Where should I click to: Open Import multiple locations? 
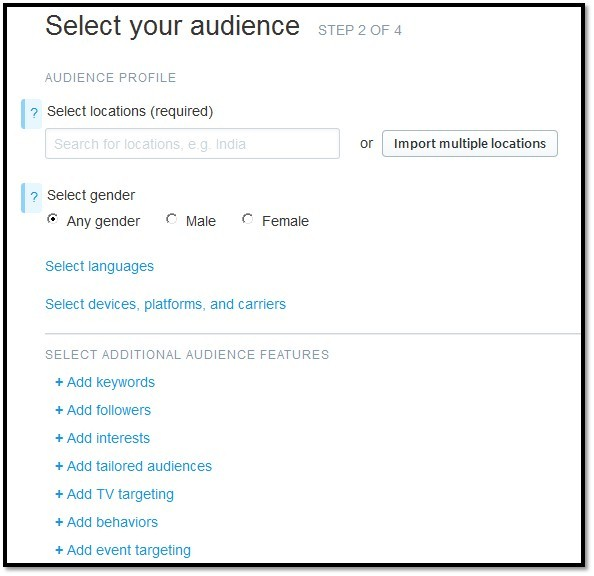(x=470, y=144)
